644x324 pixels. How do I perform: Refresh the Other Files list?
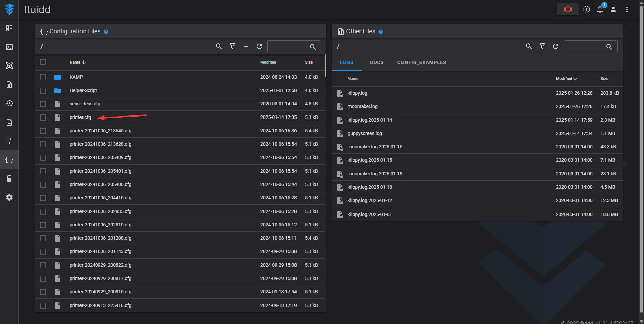point(556,46)
